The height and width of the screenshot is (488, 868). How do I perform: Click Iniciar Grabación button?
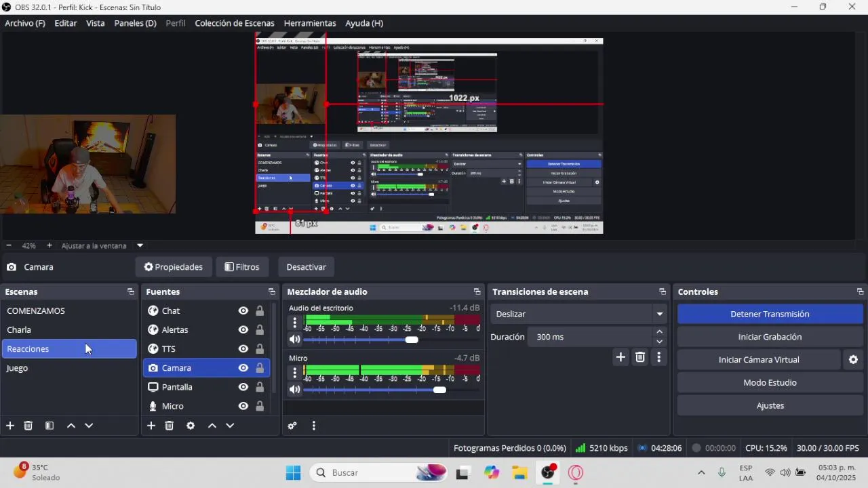[770, 337]
